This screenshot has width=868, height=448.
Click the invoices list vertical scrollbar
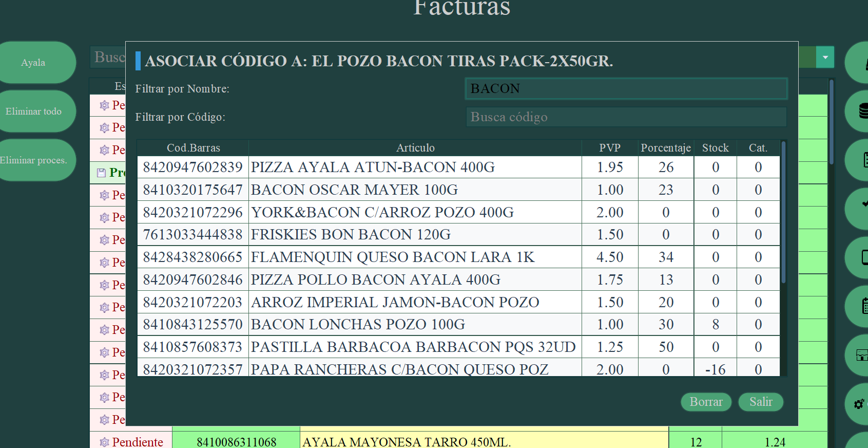[832, 122]
